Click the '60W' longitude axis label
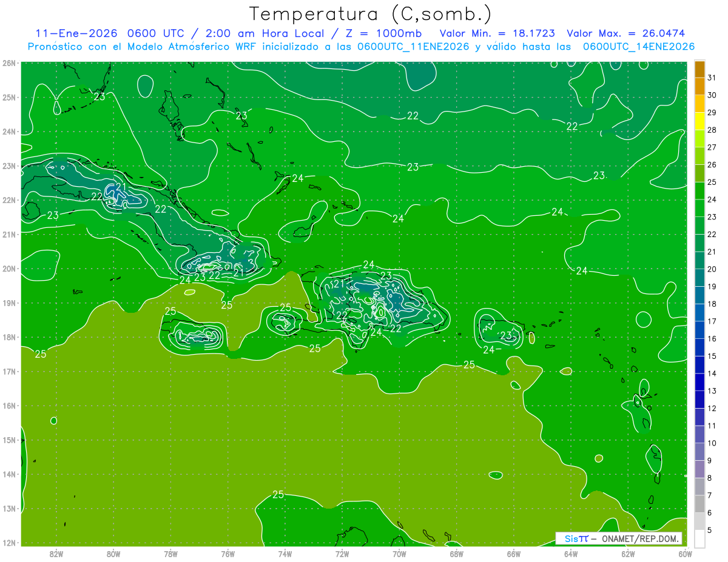 tap(685, 554)
